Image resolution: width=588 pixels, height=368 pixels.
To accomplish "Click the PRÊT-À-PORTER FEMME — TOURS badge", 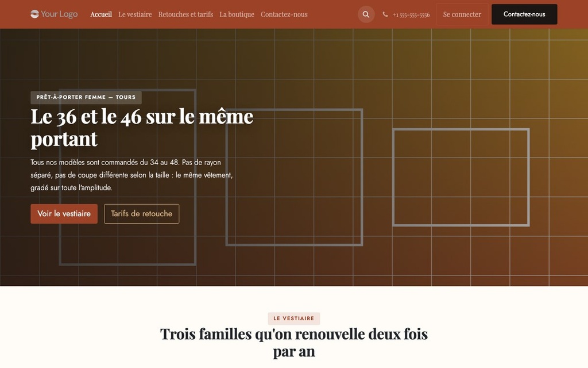I will click(x=86, y=97).
